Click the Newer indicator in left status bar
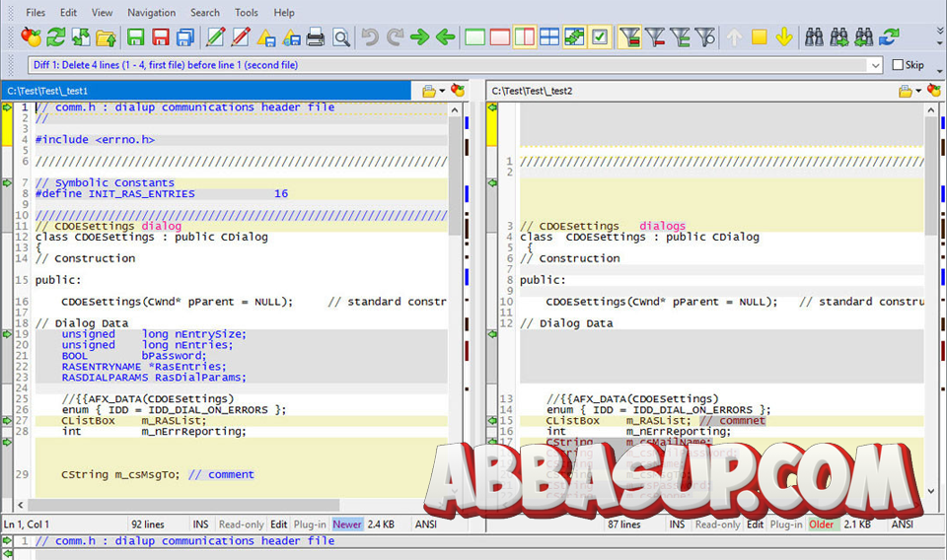The width and height of the screenshot is (947, 560). [x=347, y=525]
